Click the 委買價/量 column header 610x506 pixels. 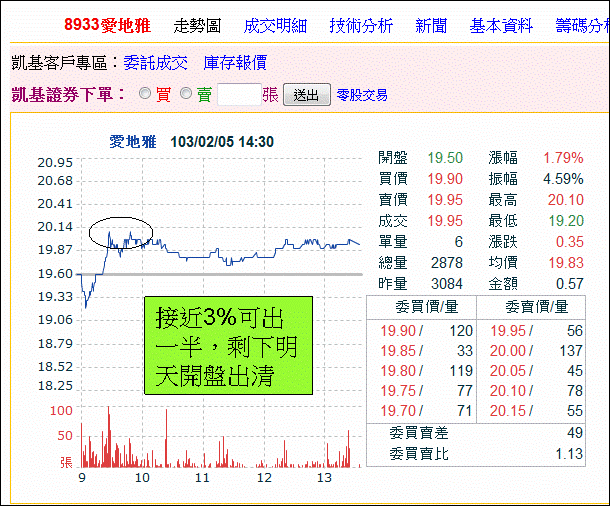click(x=427, y=307)
